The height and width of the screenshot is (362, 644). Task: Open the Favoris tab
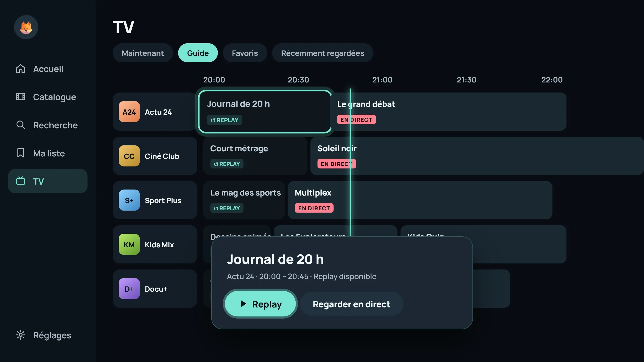click(x=245, y=53)
